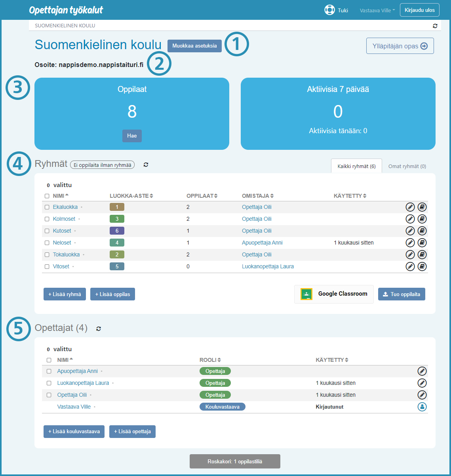Check the box next to Luokanopettaja Laura
Viewport: 451px width, 476px height.
coord(49,383)
